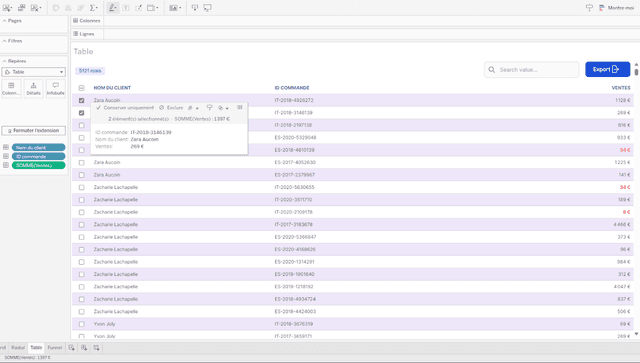
Task: Switch to the Radial sheet tab
Action: coord(18,347)
